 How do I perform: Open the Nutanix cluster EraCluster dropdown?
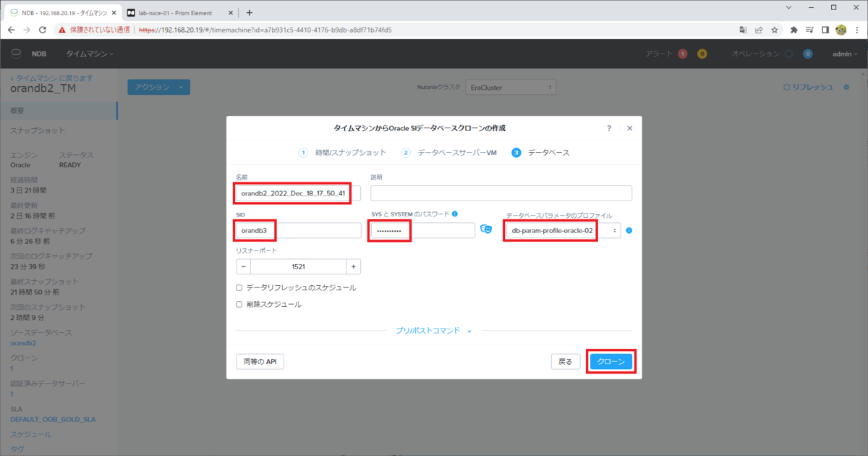pyautogui.click(x=510, y=87)
